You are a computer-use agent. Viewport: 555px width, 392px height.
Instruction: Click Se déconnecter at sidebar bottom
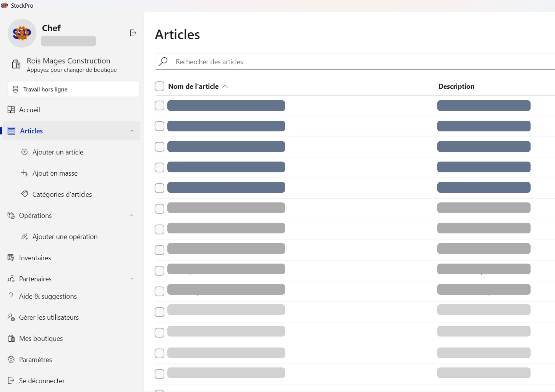tap(42, 381)
